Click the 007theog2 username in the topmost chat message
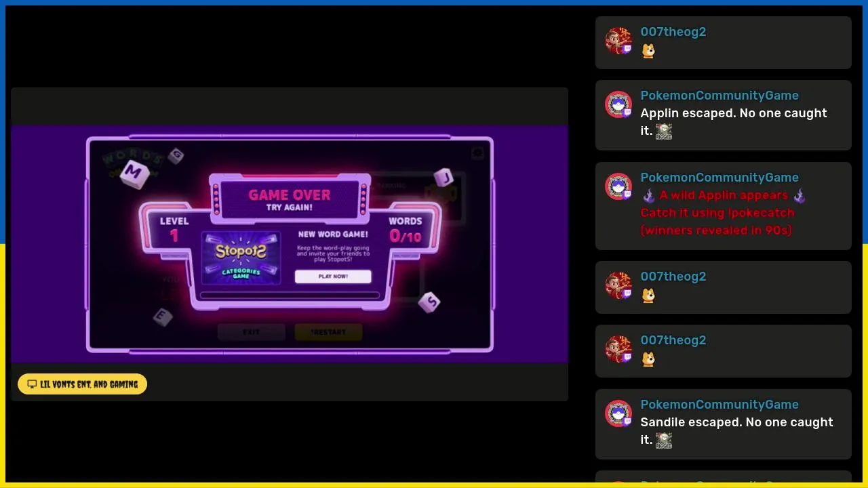Viewport: 868px width, 488px height. (x=673, y=32)
